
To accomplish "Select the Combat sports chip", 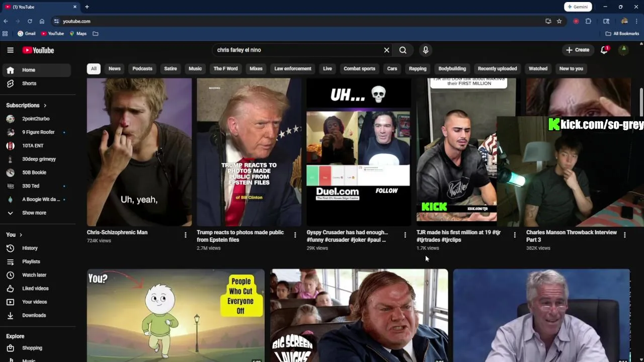I will tap(359, 68).
